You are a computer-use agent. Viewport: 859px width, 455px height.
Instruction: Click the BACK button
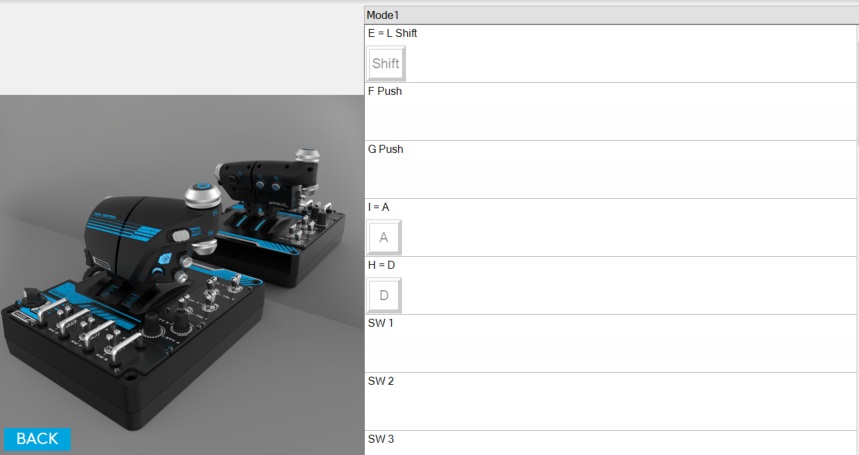pyautogui.click(x=37, y=439)
